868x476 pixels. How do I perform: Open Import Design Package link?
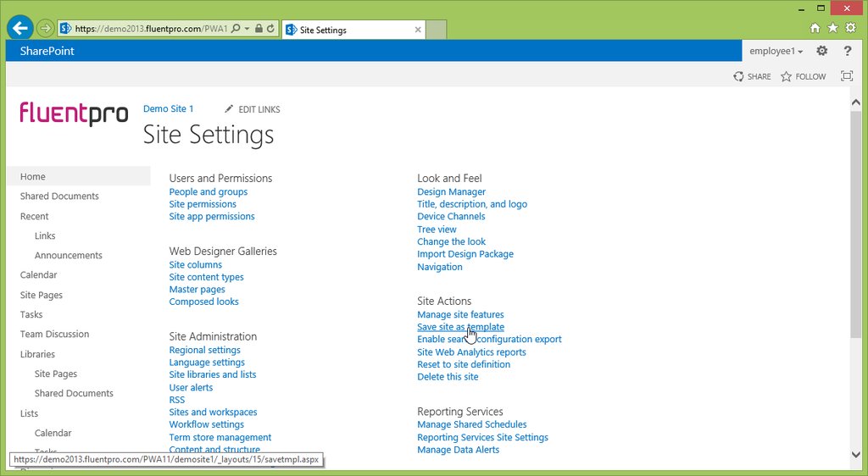point(465,254)
